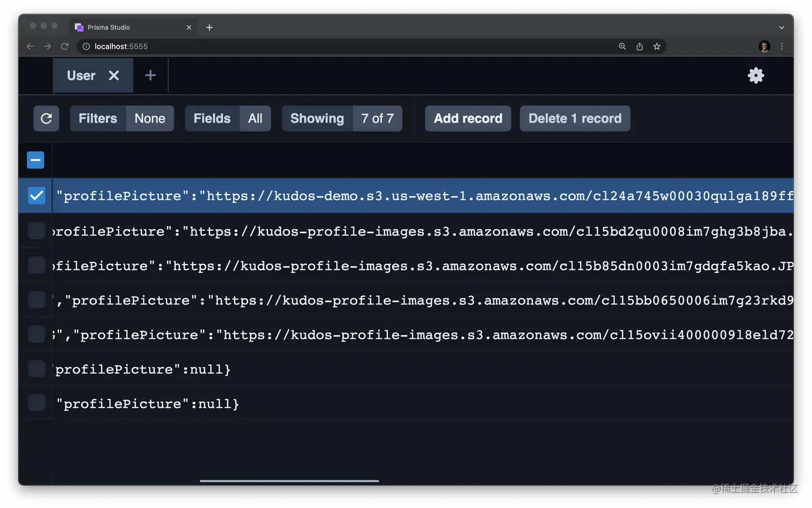The width and height of the screenshot is (812, 508).
Task: Click the browser forward navigation arrow
Action: (47, 46)
